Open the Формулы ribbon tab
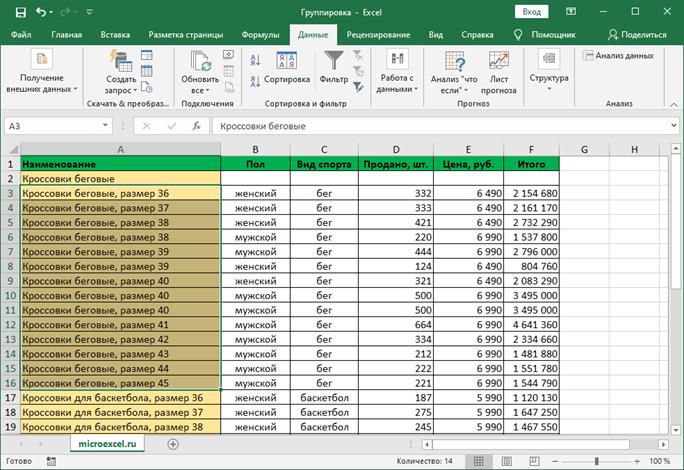The image size is (684, 470). click(260, 34)
